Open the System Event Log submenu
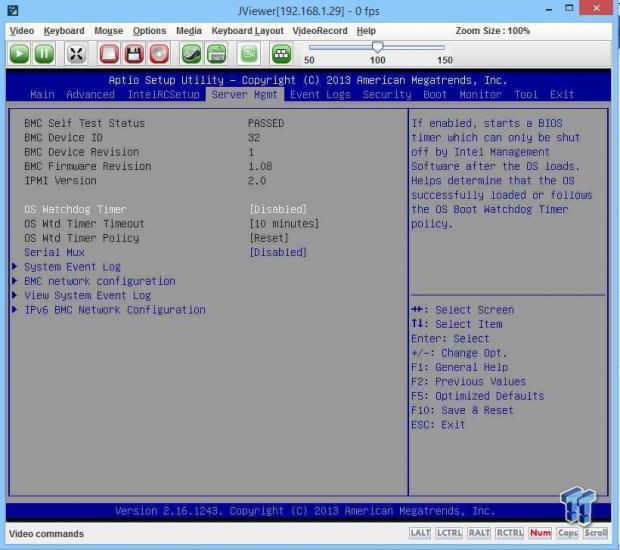Screen dimensions: 620x550 [x=72, y=267]
